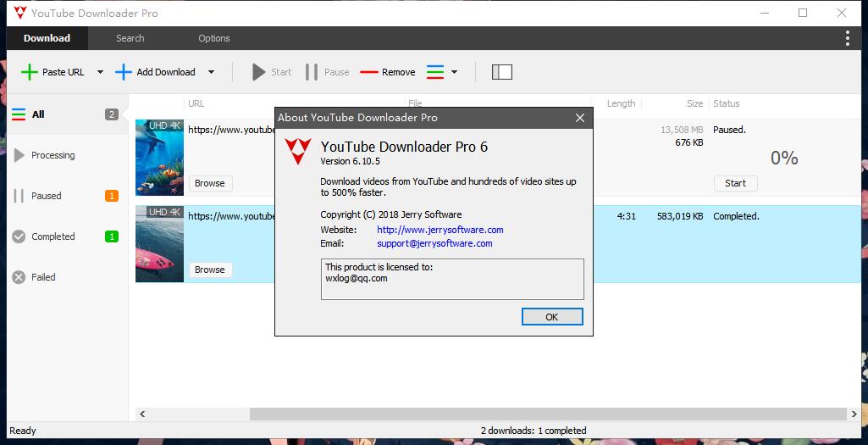Viewport: 868px width, 445px height.
Task: Open the three-dot more menu
Action: pyautogui.click(x=848, y=38)
